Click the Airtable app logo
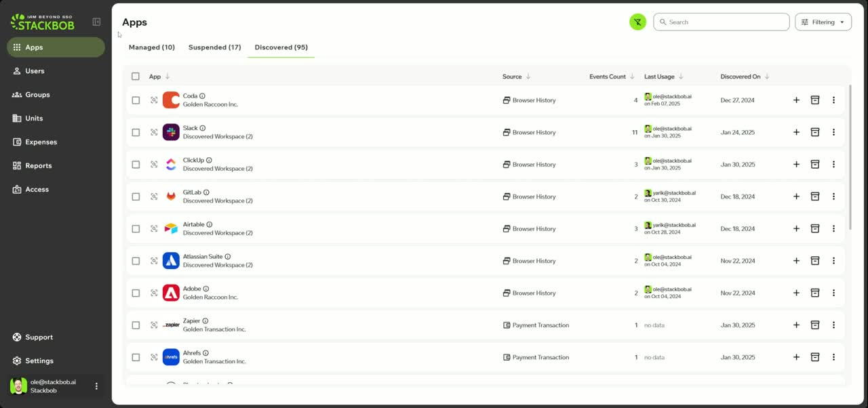The width and height of the screenshot is (868, 408). click(171, 228)
